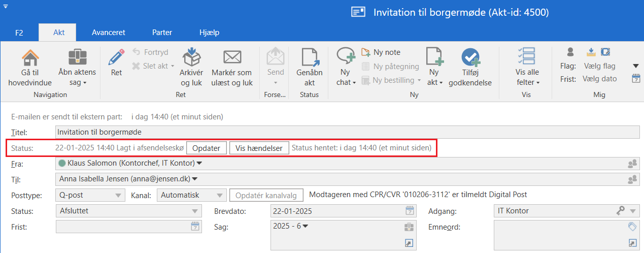
Task: Click Markér som ulæst og luk
Action: point(231,57)
